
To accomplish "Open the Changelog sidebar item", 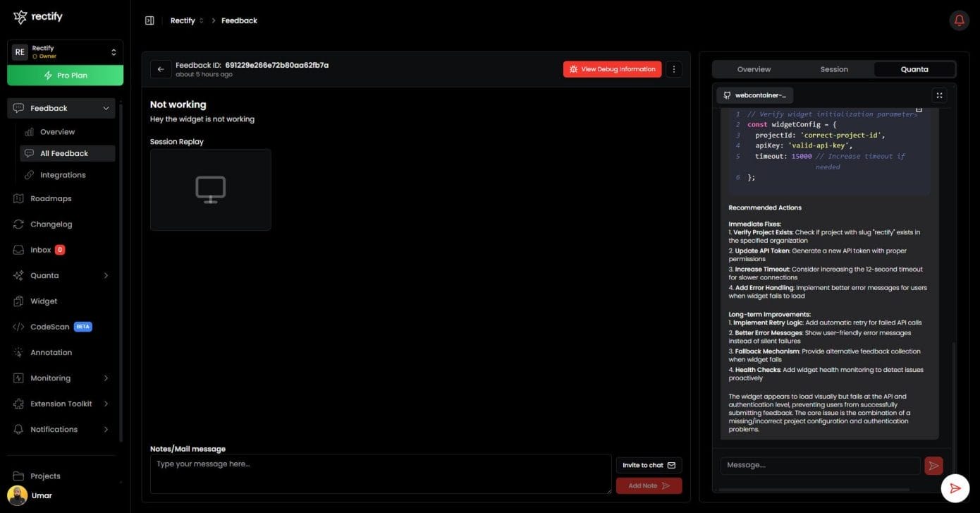I will [x=51, y=224].
